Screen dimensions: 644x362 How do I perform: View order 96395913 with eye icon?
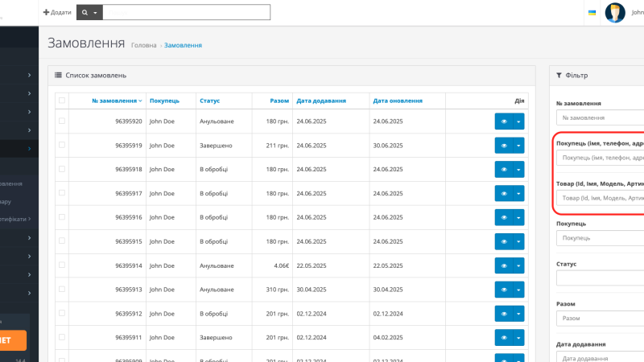[504, 290]
